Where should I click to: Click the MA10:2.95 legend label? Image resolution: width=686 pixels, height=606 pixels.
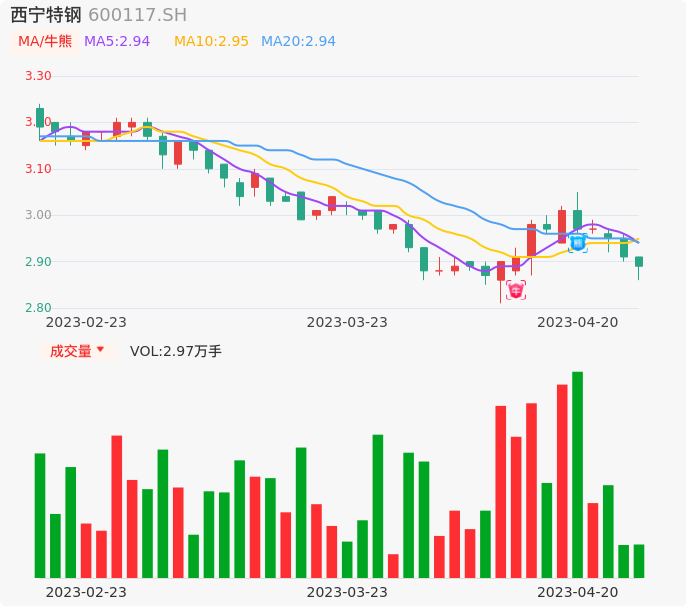coord(211,42)
